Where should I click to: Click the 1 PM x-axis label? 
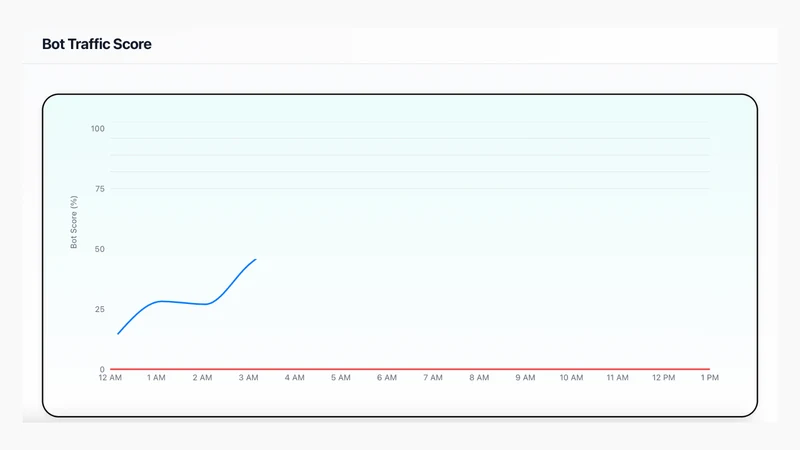click(710, 378)
